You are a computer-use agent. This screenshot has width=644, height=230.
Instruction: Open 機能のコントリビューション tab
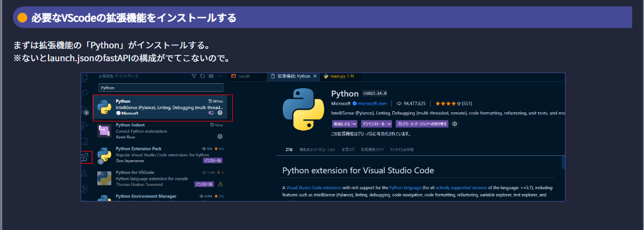[x=318, y=149]
